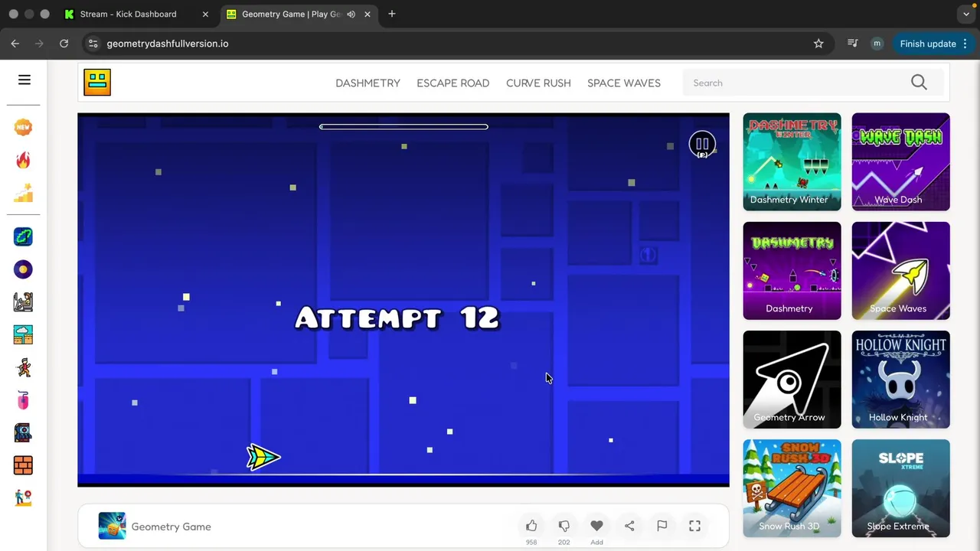The width and height of the screenshot is (980, 551).
Task: Click the pink mouse clicker category icon
Action: point(23,399)
